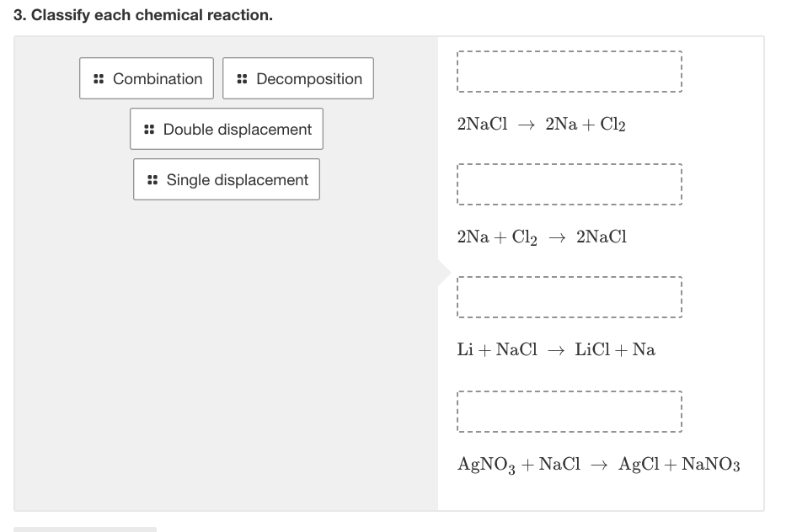Click the Li + NaCl to LiCl + Na equation
Screen dimensions: 797x532
[x=557, y=349]
